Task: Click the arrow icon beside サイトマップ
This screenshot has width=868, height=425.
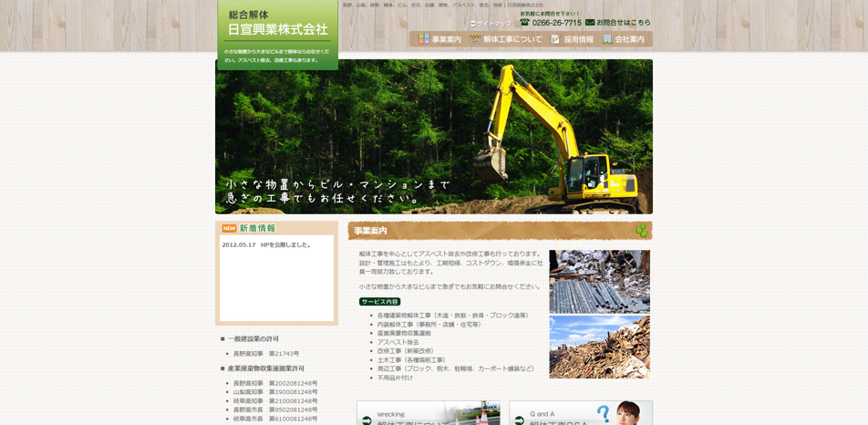Action: [x=473, y=24]
